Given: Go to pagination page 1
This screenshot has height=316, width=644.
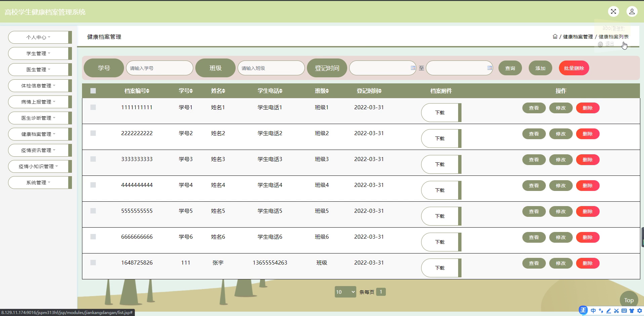Looking at the screenshot, I should (381, 292).
